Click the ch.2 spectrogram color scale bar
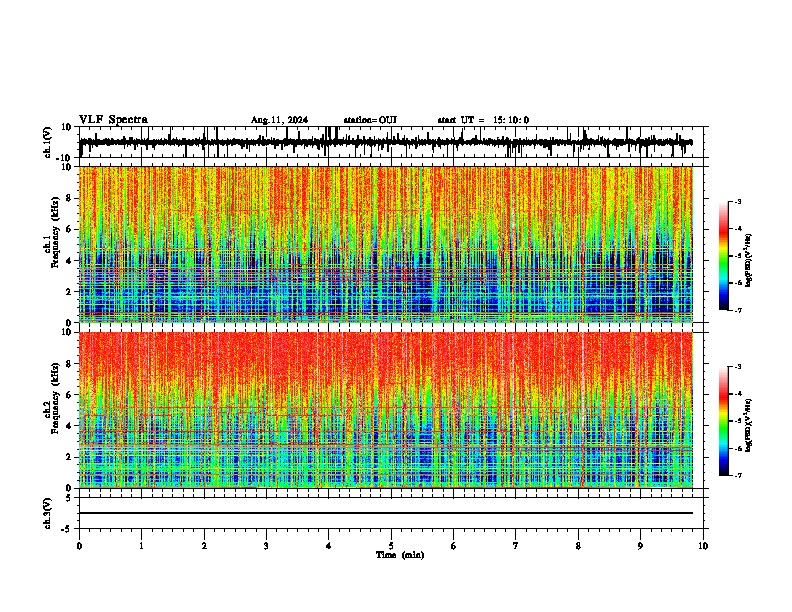Image resolution: width=792 pixels, height=612 pixels. click(724, 421)
